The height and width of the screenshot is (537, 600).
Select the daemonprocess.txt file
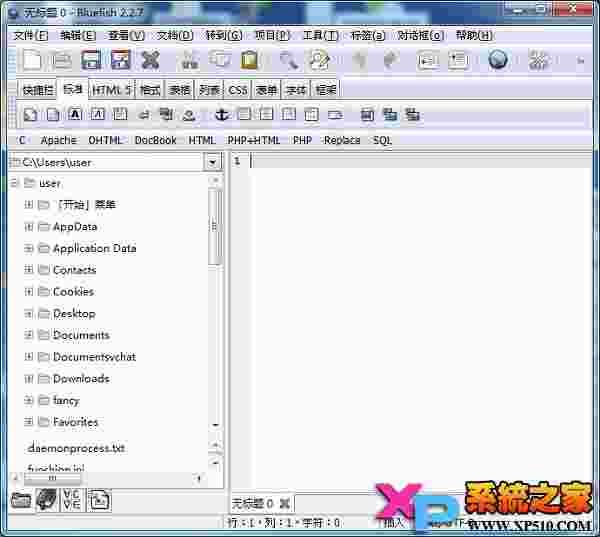(76, 448)
